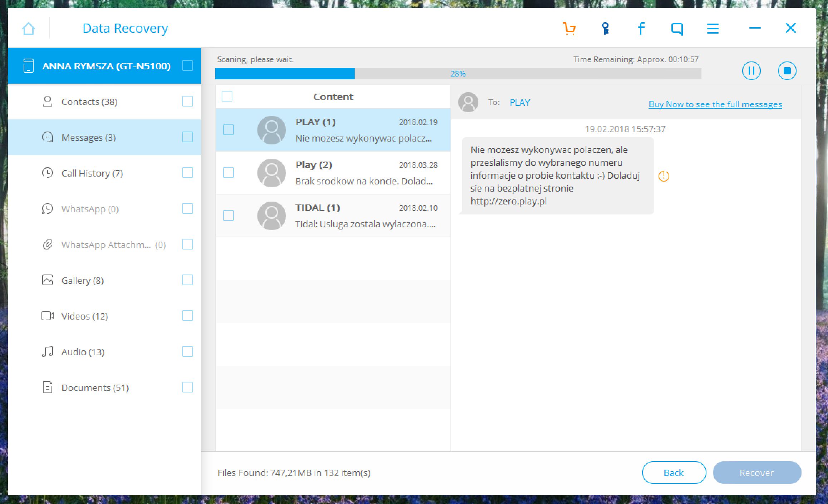
Task: Tick the Contacts (38) checkbox
Action: pyautogui.click(x=188, y=101)
